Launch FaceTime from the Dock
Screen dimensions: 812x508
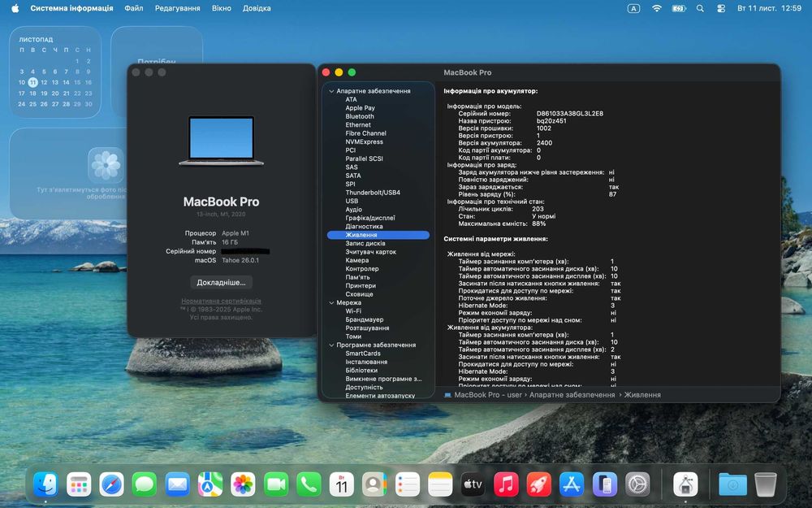pyautogui.click(x=276, y=484)
